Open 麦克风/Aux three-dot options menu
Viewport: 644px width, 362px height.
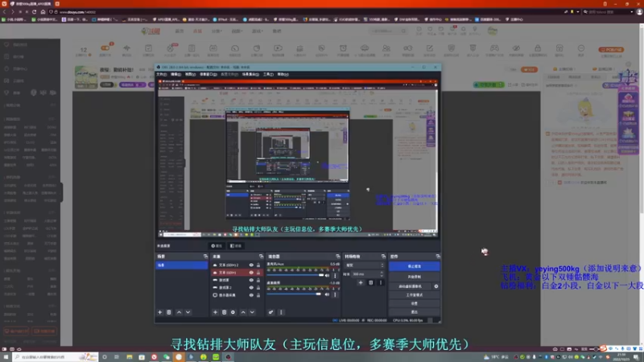click(335, 275)
